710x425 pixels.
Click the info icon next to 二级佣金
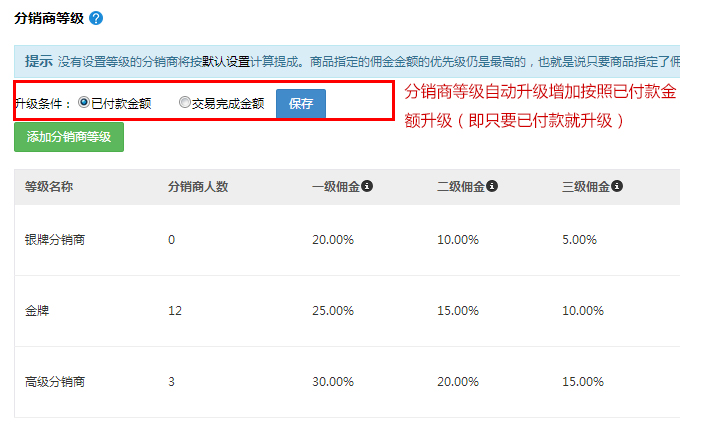tap(492, 186)
